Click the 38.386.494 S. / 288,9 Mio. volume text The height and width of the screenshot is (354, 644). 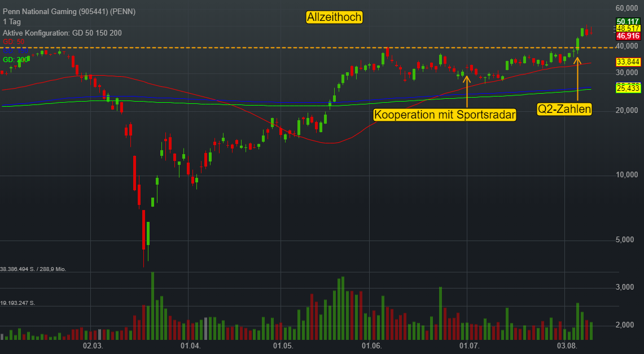coord(33,269)
